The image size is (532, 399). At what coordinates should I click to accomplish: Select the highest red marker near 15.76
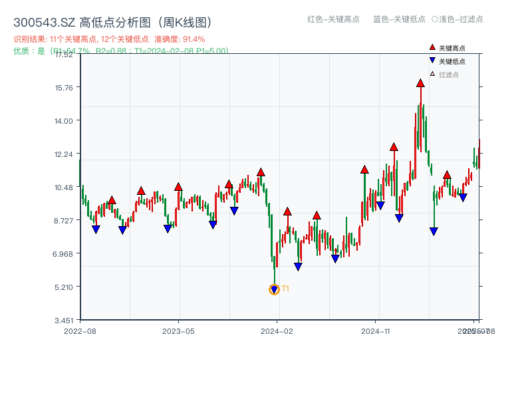click(x=420, y=83)
